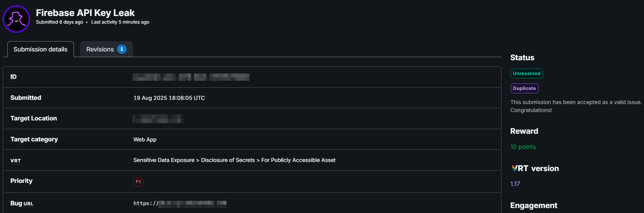The image size is (644, 213).
Task: Click the Last activity 5 minutes ago text
Action: 120,22
